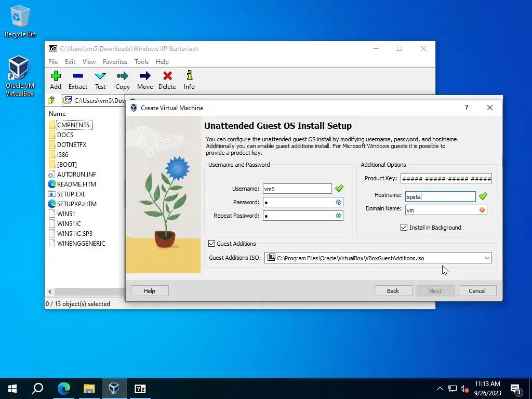Viewport: 532px width, 399px height.
Task: Click the Name column header in 7-Zip
Action: 57,113
